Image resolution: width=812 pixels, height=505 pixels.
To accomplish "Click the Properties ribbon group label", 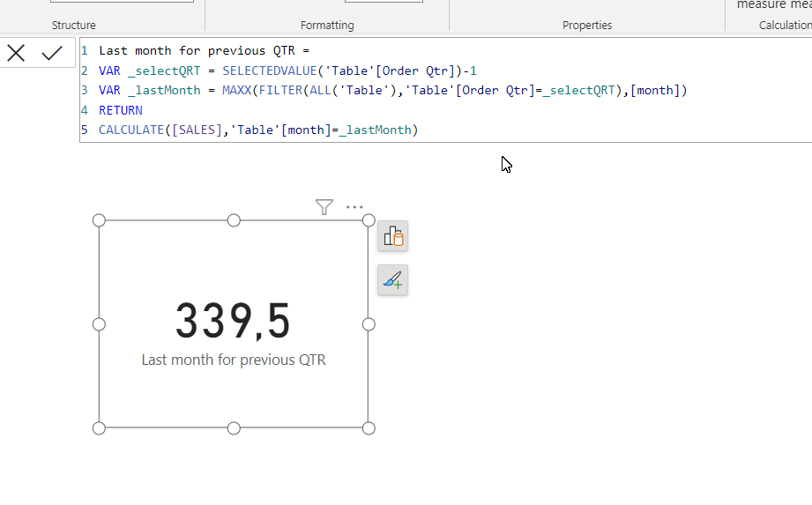I will tap(587, 26).
